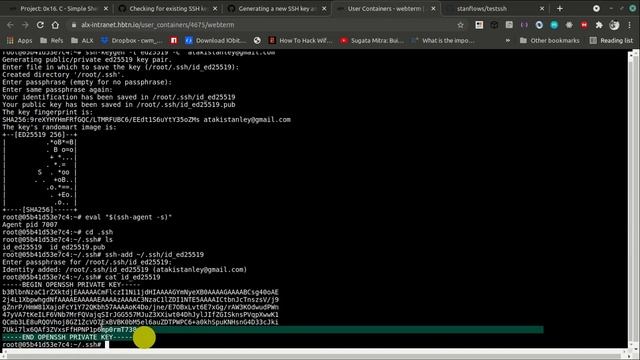This screenshot has height=360, width=640.
Task: Click the blue circle extension icon
Action: (539, 25)
